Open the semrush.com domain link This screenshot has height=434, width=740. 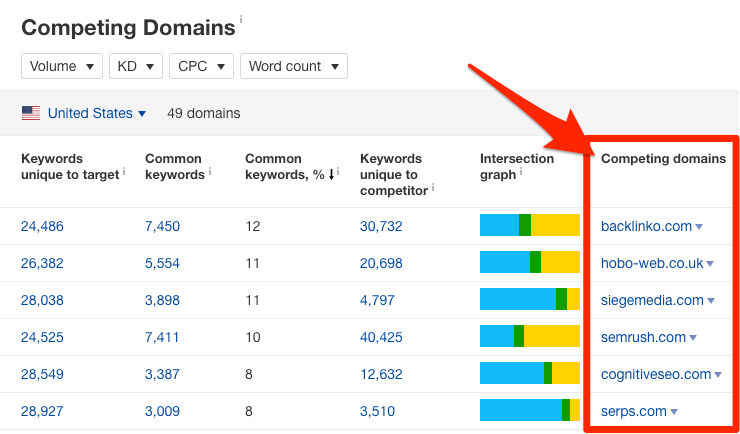(643, 337)
